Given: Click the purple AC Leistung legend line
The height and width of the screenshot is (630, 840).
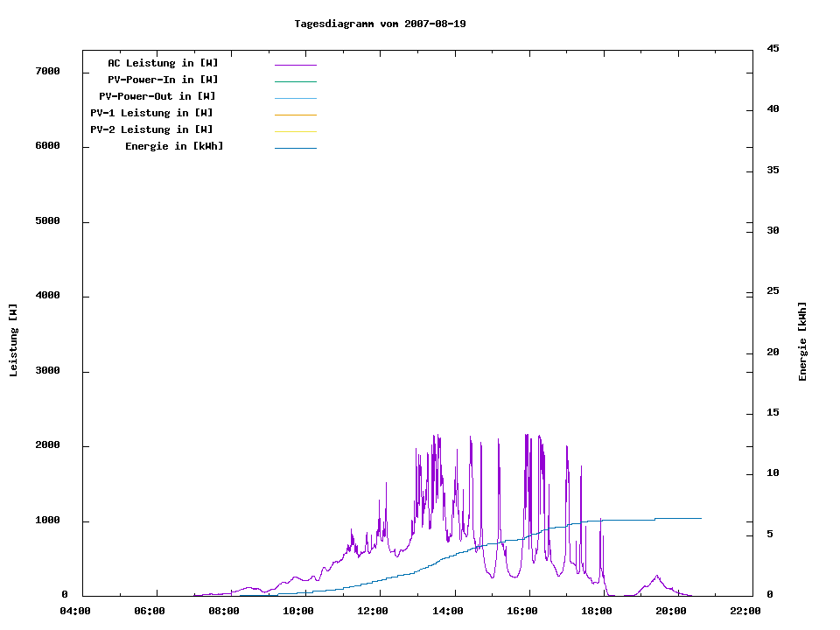Looking at the screenshot, I should tap(295, 65).
